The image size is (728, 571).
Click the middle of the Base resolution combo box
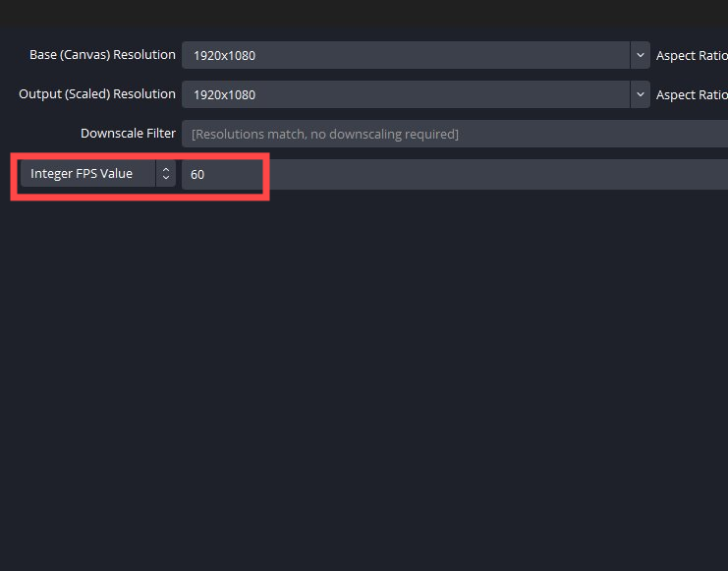405,55
